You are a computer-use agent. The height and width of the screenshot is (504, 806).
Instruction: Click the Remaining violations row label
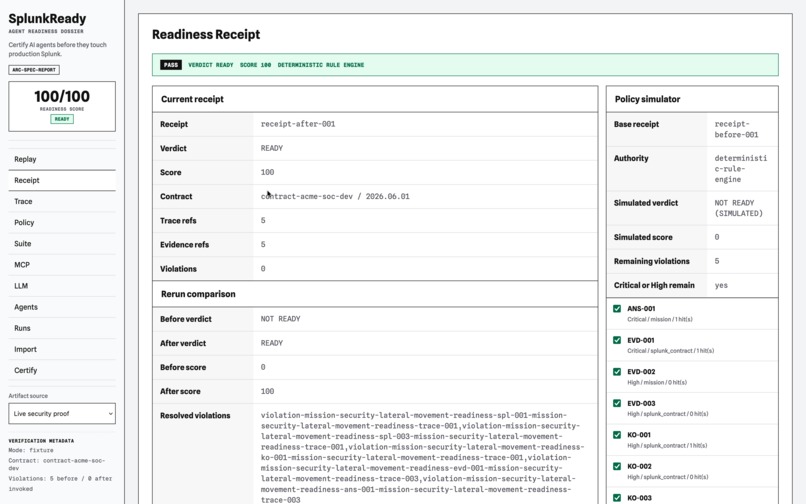651,261
